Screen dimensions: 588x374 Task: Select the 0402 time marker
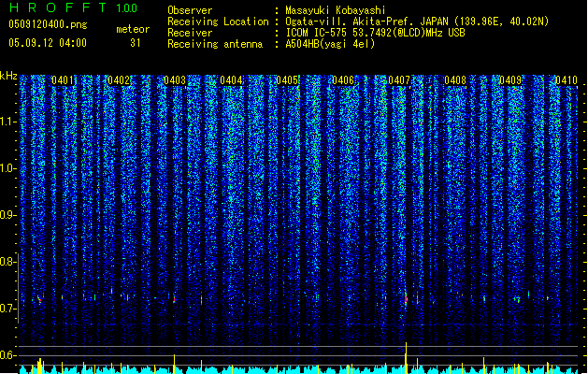tap(119, 80)
